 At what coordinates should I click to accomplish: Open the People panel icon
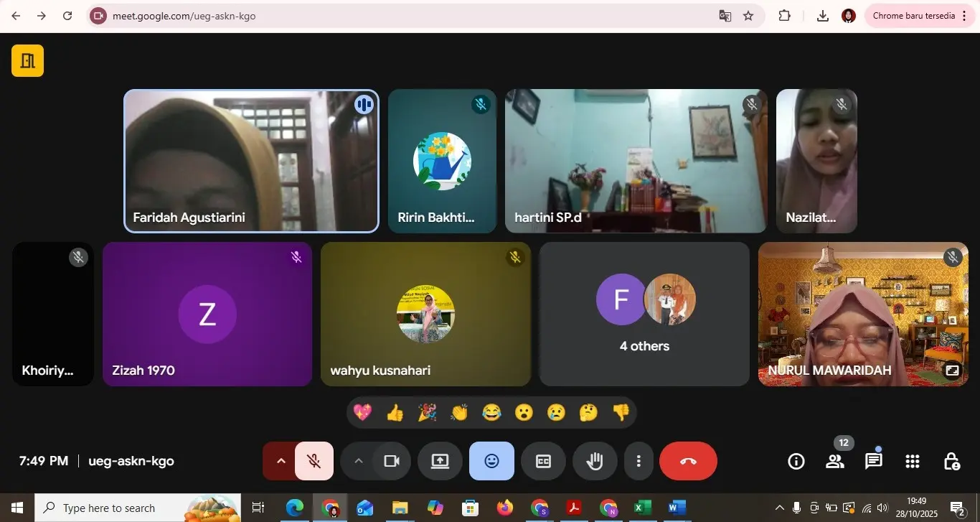834,461
